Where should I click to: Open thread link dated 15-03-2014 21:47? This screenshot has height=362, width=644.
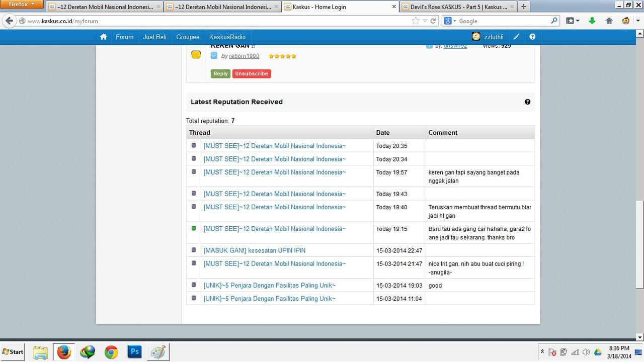[275, 263]
